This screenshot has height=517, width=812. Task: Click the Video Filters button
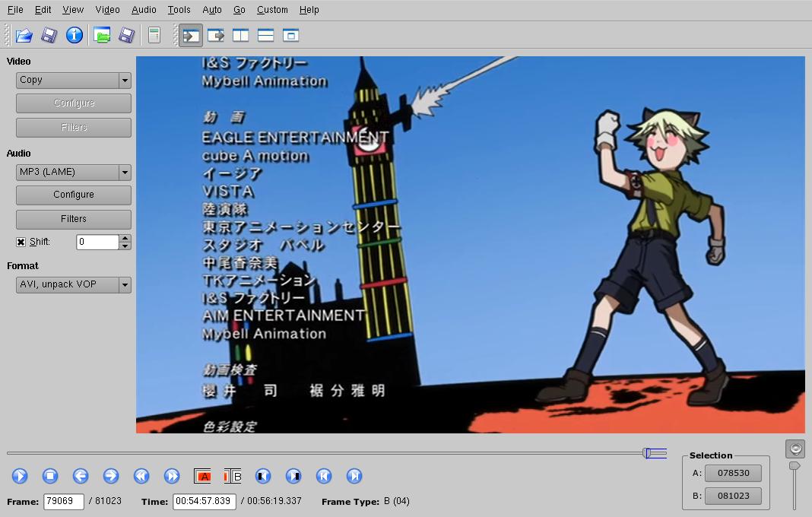pyautogui.click(x=74, y=128)
